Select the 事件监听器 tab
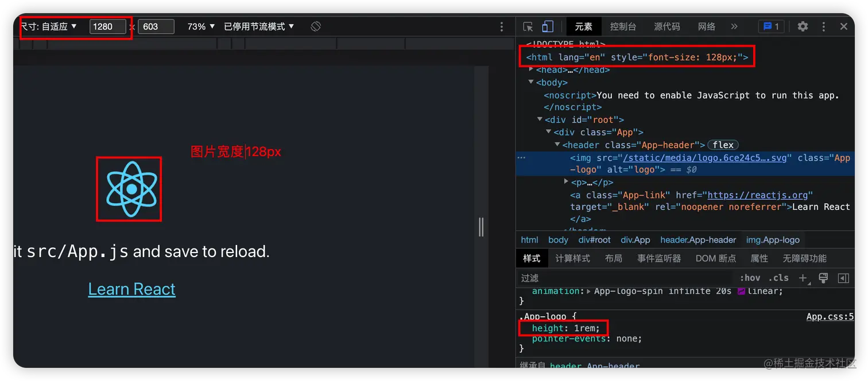 point(659,258)
